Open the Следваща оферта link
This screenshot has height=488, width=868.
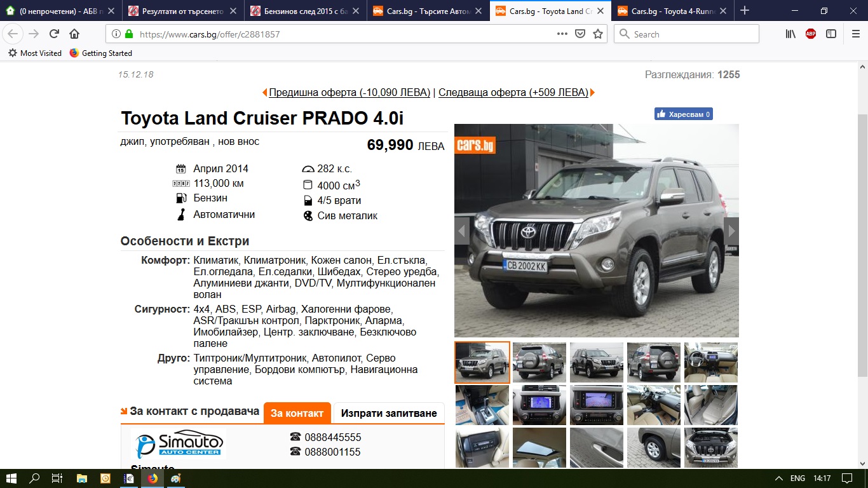click(x=513, y=92)
